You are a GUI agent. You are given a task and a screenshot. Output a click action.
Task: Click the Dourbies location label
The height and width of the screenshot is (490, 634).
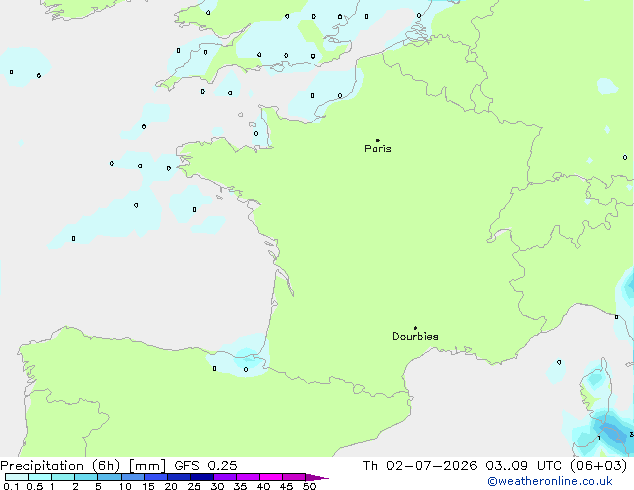click(415, 336)
